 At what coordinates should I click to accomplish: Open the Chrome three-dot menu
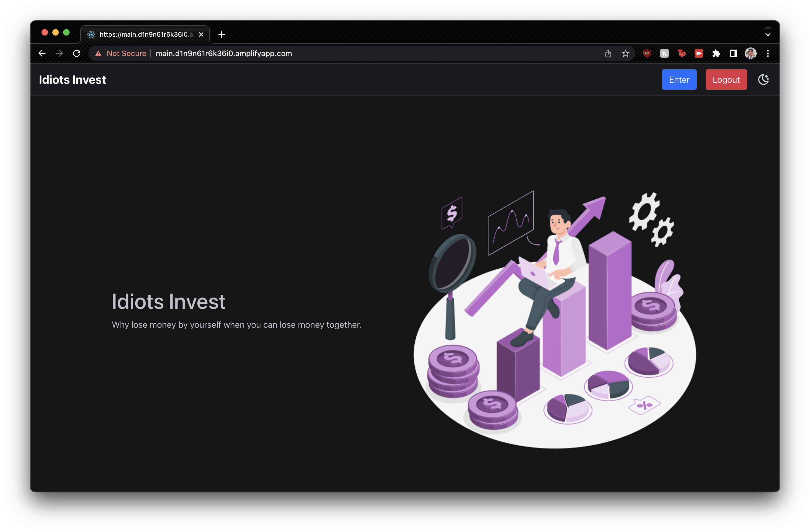point(768,53)
